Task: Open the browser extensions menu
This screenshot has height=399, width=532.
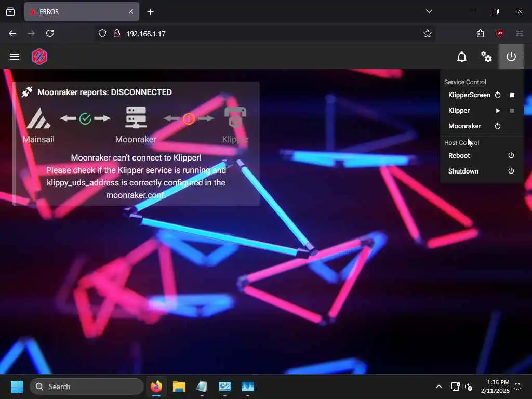Action: [480, 34]
